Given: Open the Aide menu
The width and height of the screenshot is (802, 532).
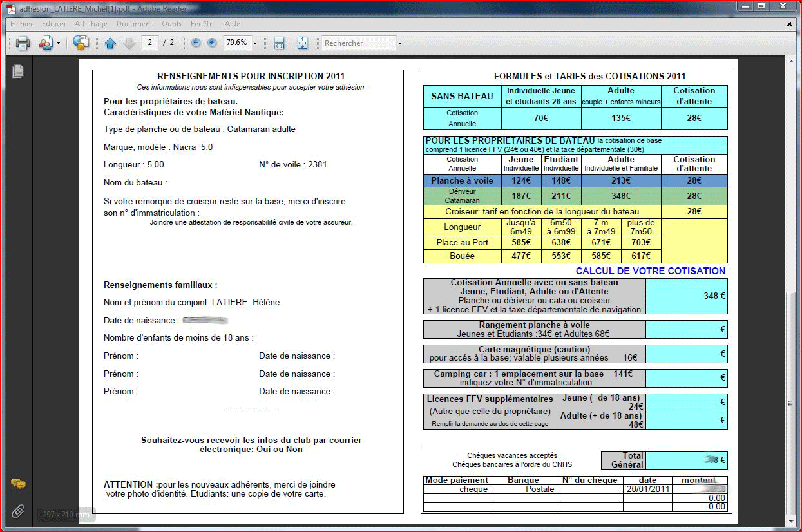Looking at the screenshot, I should click(x=232, y=24).
